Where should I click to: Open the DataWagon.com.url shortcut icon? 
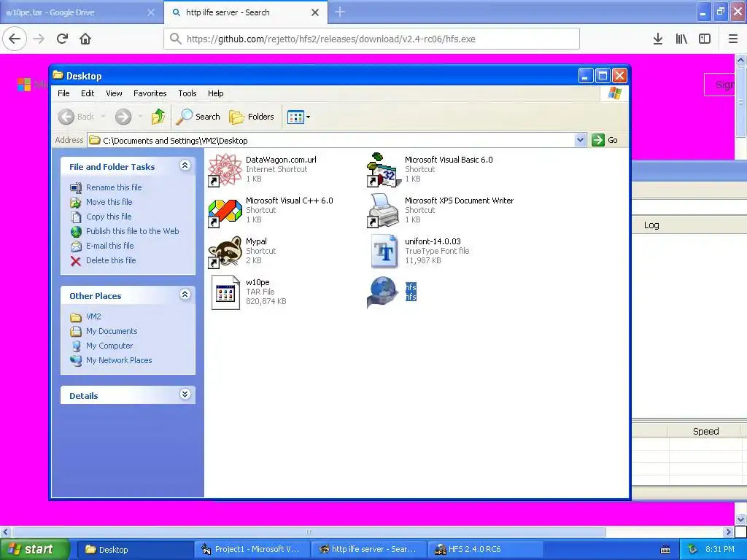[225, 169]
